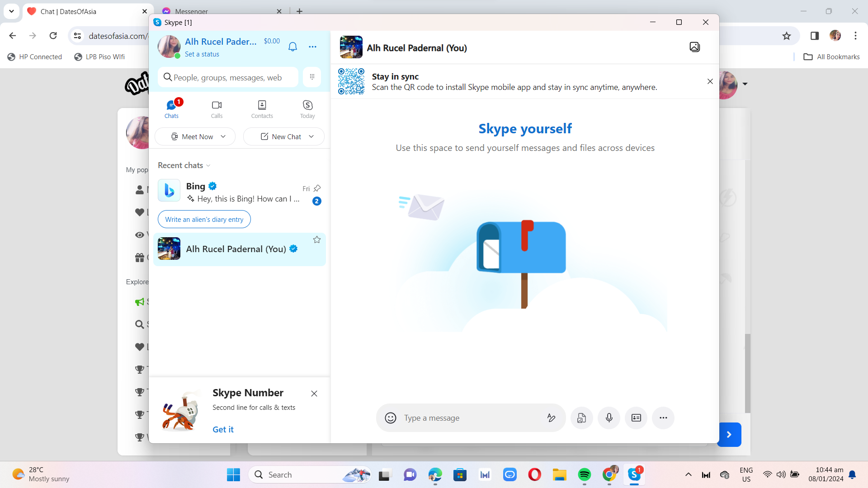Image resolution: width=868 pixels, height=488 pixels.
Task: Switch to the Messenger browser tab
Action: [x=222, y=12]
